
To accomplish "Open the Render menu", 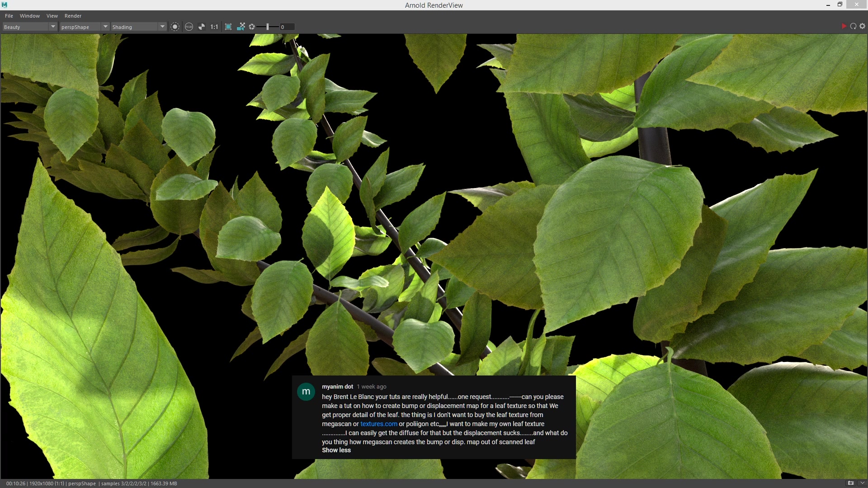I will click(73, 16).
